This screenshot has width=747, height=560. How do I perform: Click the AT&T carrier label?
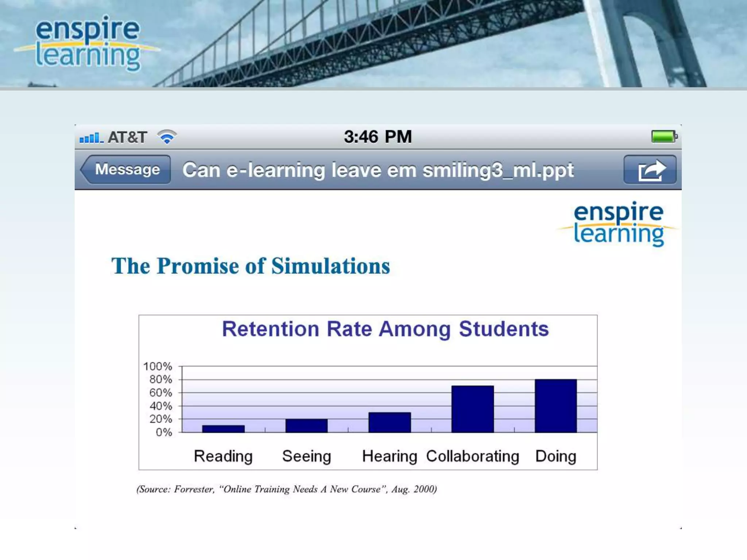pyautogui.click(x=127, y=137)
